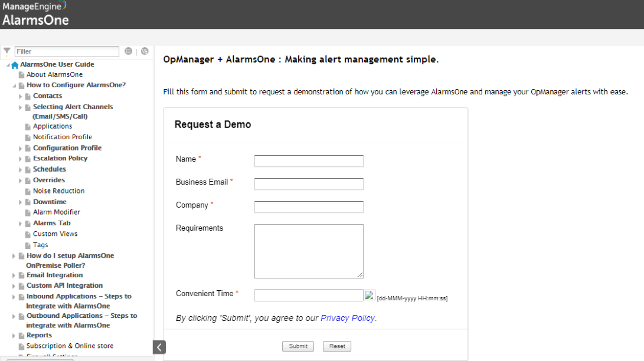Click into the Business Email field
This screenshot has height=361, width=644.
309,184
